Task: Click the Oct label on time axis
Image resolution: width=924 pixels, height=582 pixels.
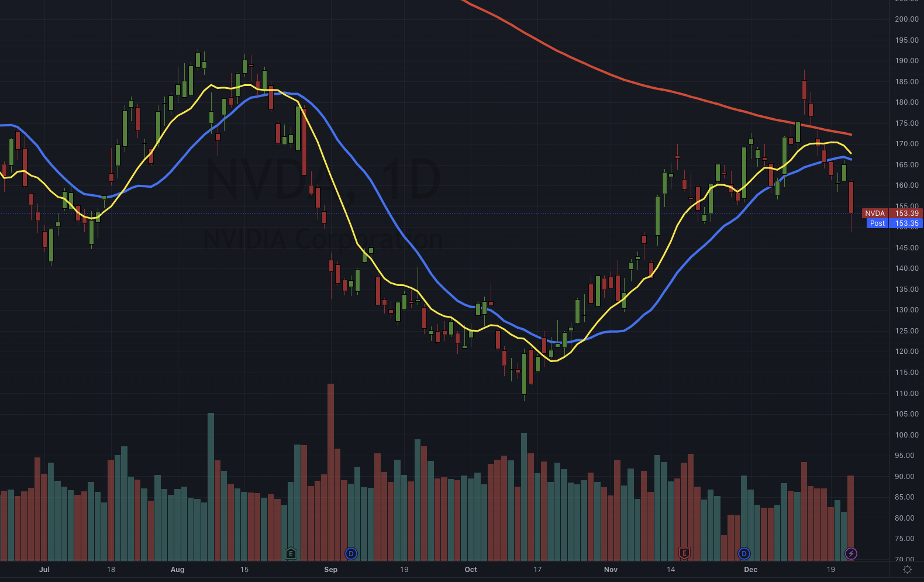Action: (471, 570)
